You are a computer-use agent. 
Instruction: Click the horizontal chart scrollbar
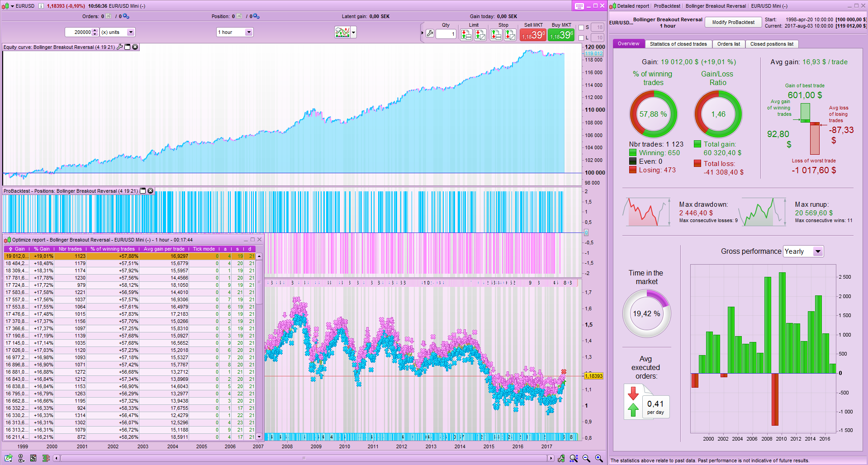304,458
